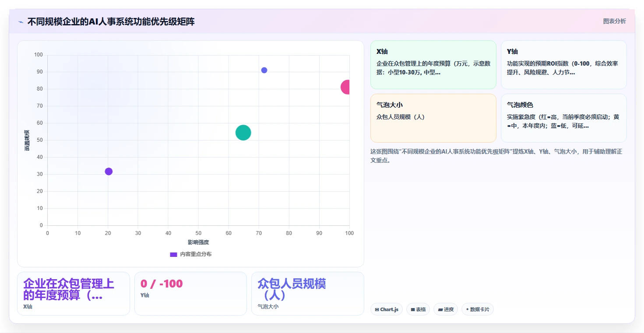Click the 图表分析 label
644x333 pixels.
pyautogui.click(x=614, y=21)
